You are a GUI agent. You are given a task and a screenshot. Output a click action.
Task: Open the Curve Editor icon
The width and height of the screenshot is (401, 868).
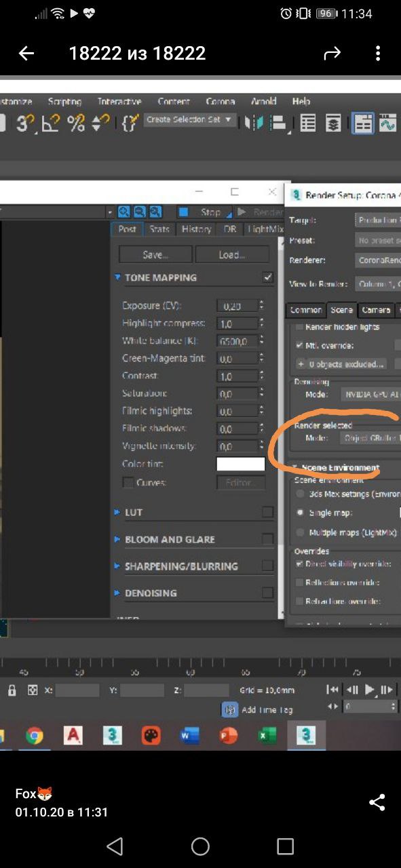(387, 123)
